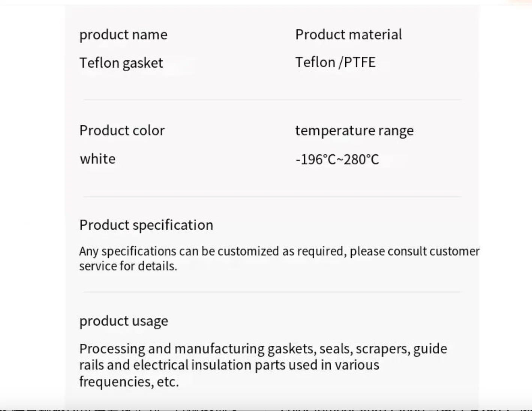Image resolution: width=532 pixels, height=411 pixels.
Task: Click the "rails and electrical insulation parts" line
Action: (229, 365)
